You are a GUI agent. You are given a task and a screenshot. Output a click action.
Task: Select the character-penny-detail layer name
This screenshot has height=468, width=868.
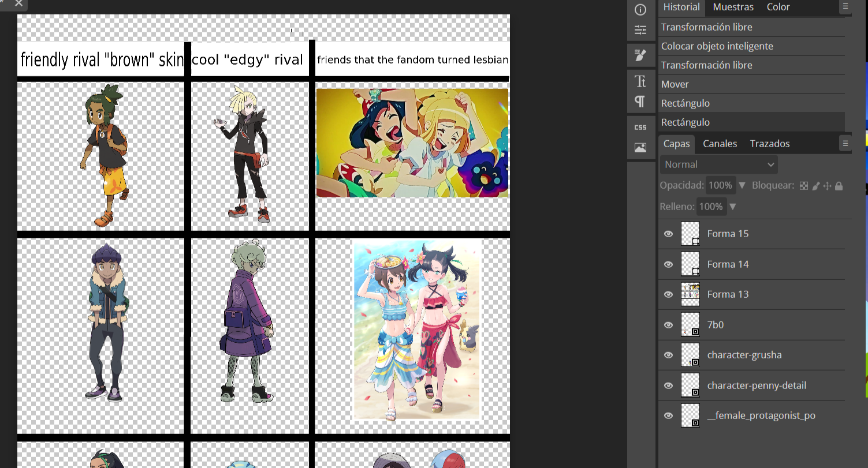(x=757, y=385)
